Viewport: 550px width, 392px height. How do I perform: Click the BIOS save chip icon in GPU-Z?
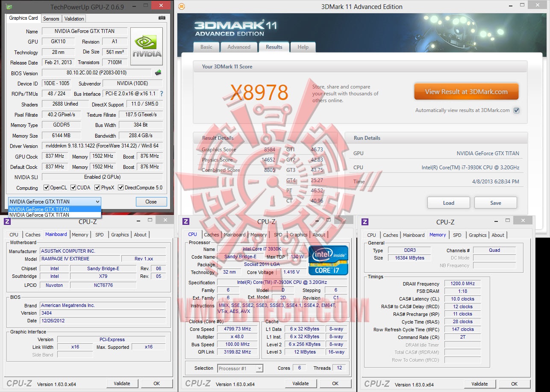pyautogui.click(x=158, y=73)
